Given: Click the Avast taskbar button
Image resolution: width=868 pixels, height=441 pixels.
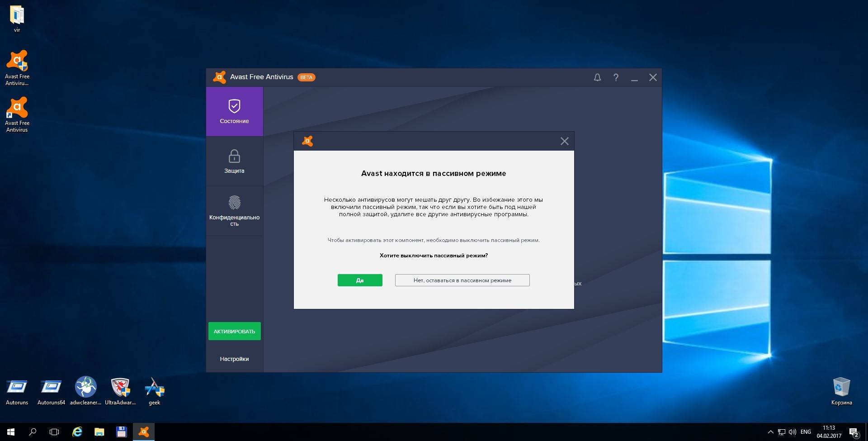Looking at the screenshot, I should point(144,432).
